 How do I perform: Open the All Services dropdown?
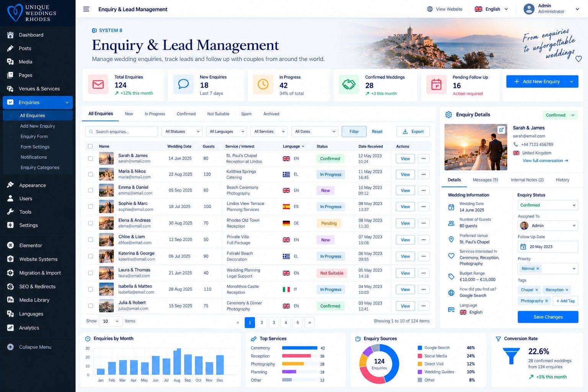click(x=269, y=132)
